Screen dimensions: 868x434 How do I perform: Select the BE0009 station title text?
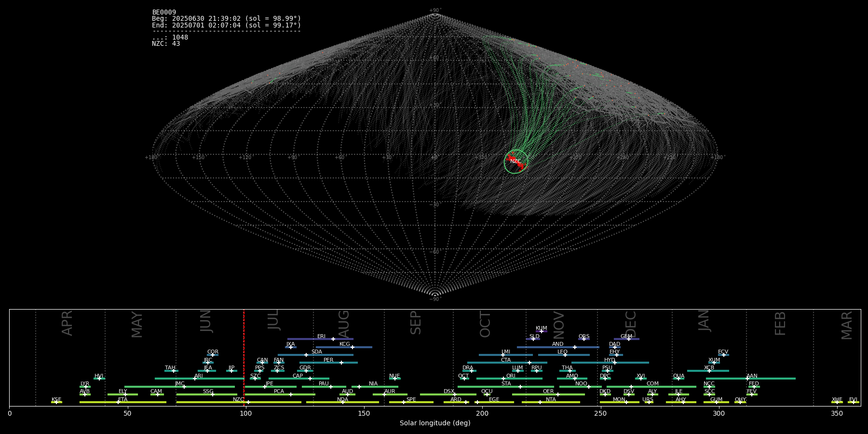tap(164, 13)
